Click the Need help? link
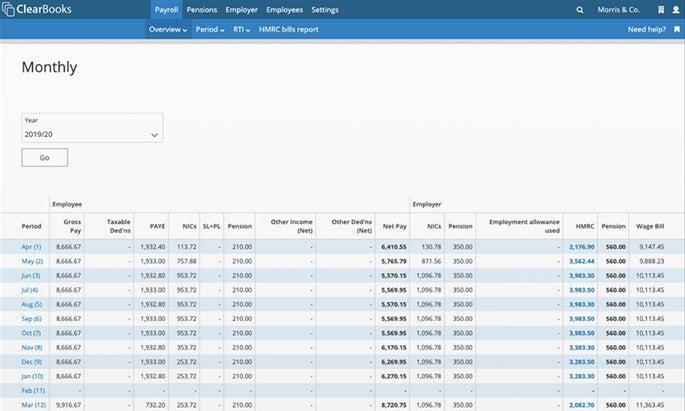The height and width of the screenshot is (411, 685). point(648,30)
